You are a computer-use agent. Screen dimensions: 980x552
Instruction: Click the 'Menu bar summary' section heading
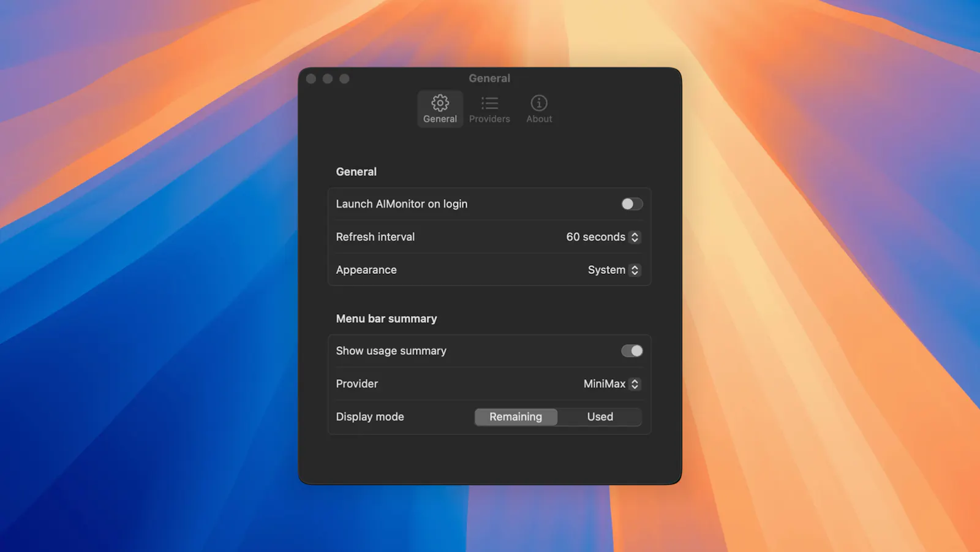coord(386,319)
